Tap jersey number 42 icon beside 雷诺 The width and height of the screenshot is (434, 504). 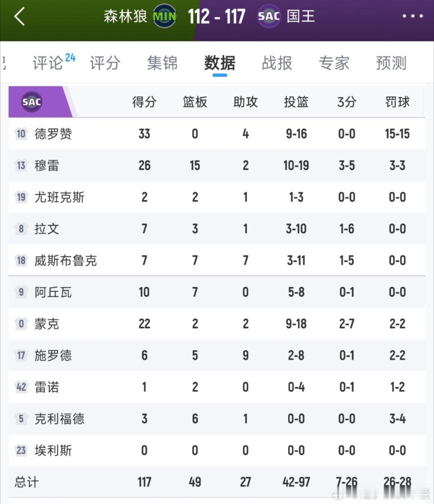[21, 387]
